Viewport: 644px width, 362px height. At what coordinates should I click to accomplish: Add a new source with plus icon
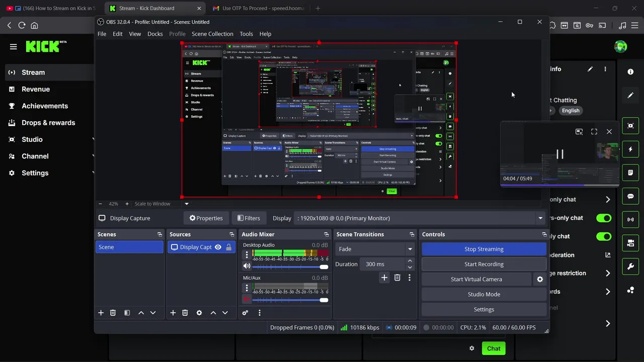coord(173,313)
